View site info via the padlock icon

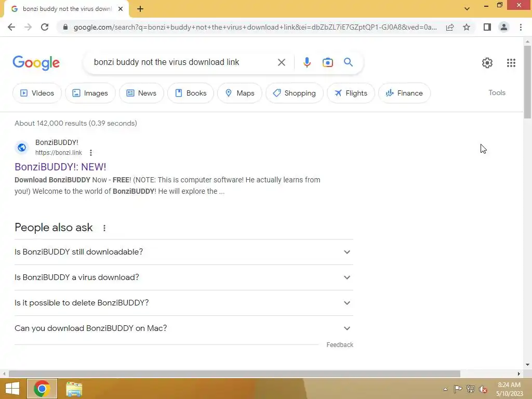tap(65, 27)
